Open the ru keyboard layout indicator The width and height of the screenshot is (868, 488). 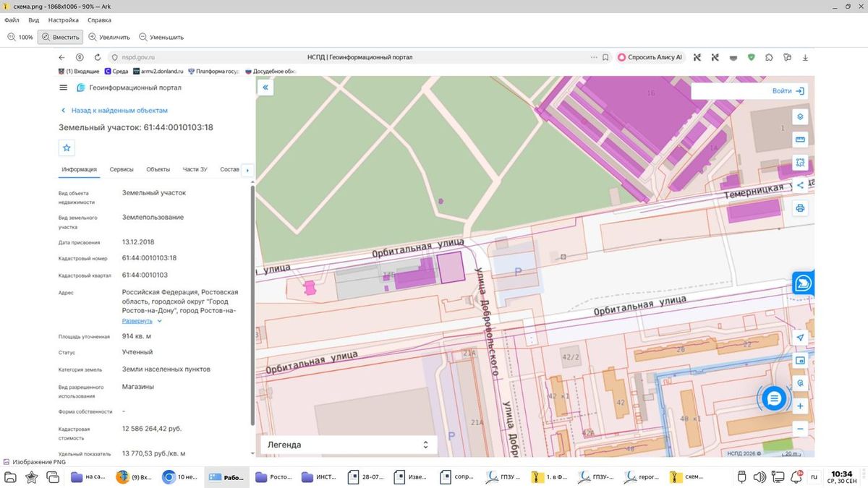(814, 477)
